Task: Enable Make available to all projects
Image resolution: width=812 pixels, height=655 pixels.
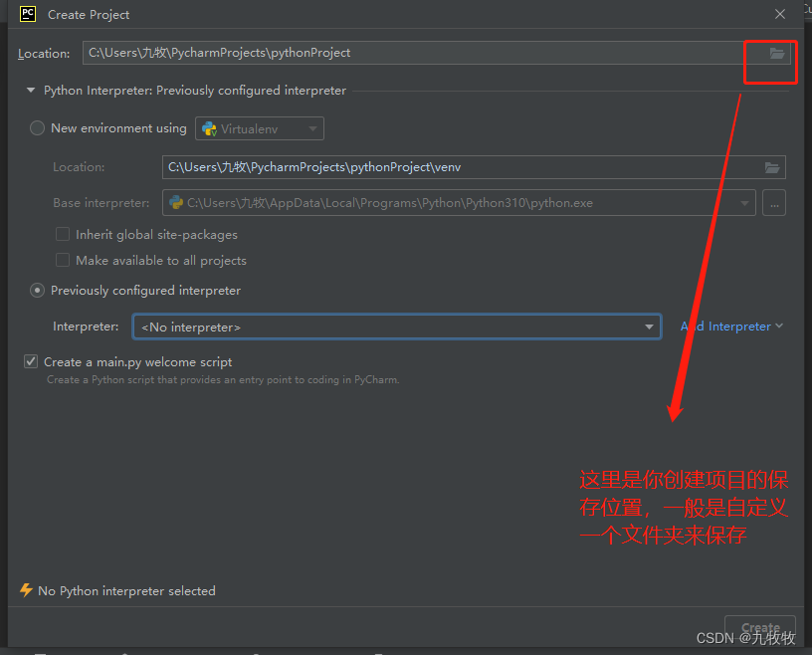Action: (63, 260)
